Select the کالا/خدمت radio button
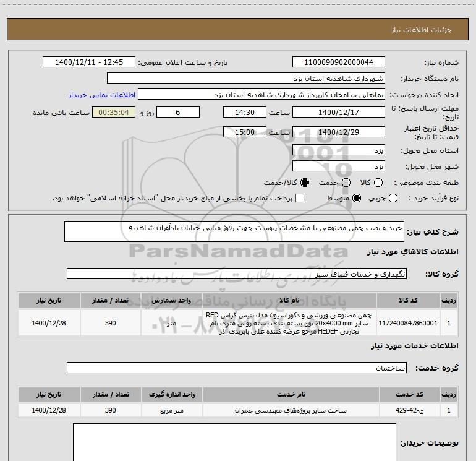The height and width of the screenshot is (461, 476). coord(305,183)
